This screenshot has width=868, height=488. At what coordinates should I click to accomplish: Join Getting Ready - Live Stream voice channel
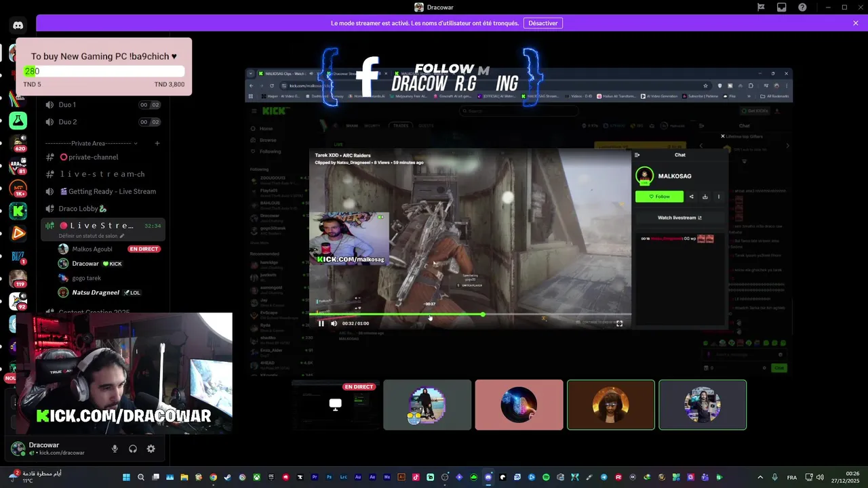coord(103,191)
